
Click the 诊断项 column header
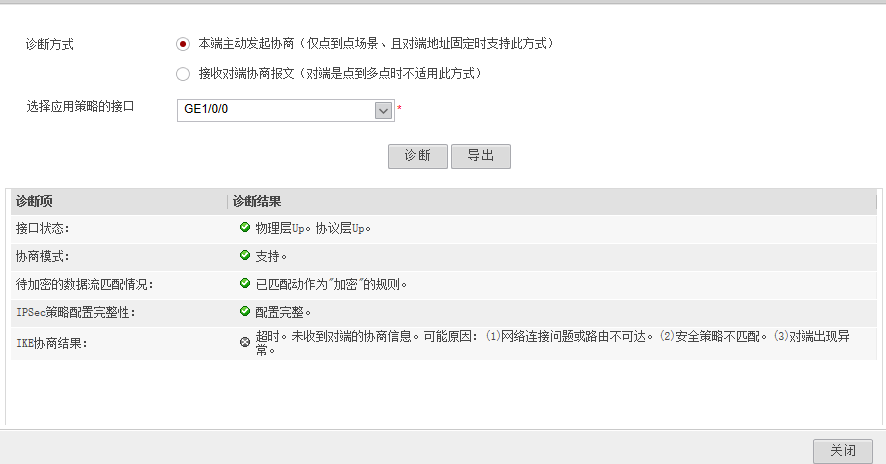(x=35, y=201)
